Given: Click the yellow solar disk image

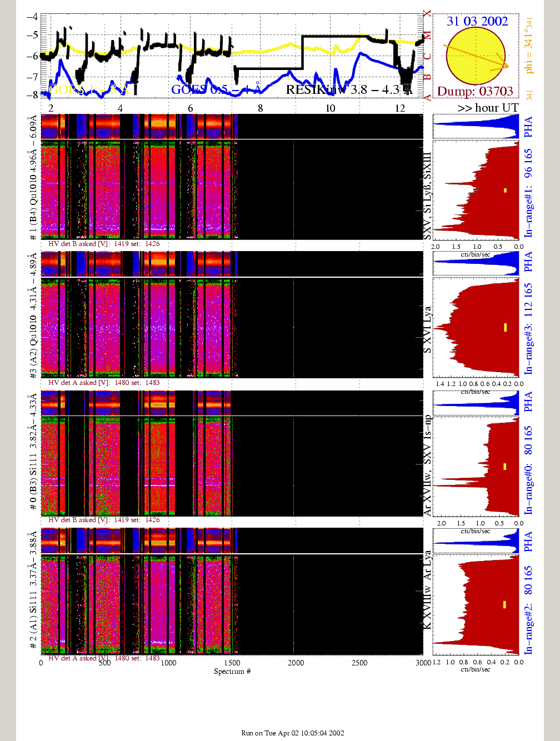Looking at the screenshot, I should point(475,56).
